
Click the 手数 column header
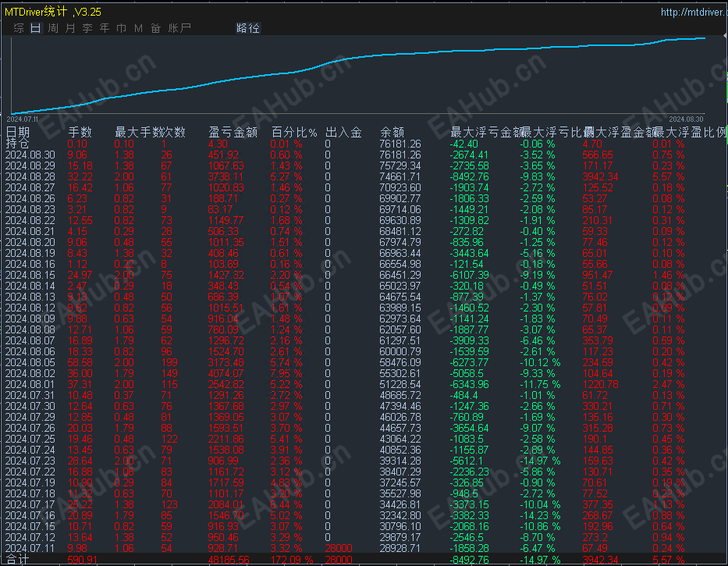(x=80, y=133)
